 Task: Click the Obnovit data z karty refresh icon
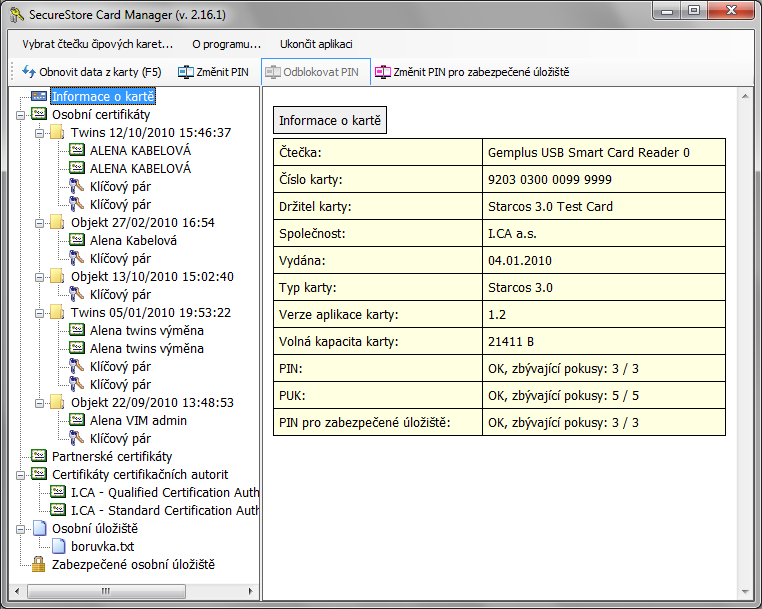point(29,72)
